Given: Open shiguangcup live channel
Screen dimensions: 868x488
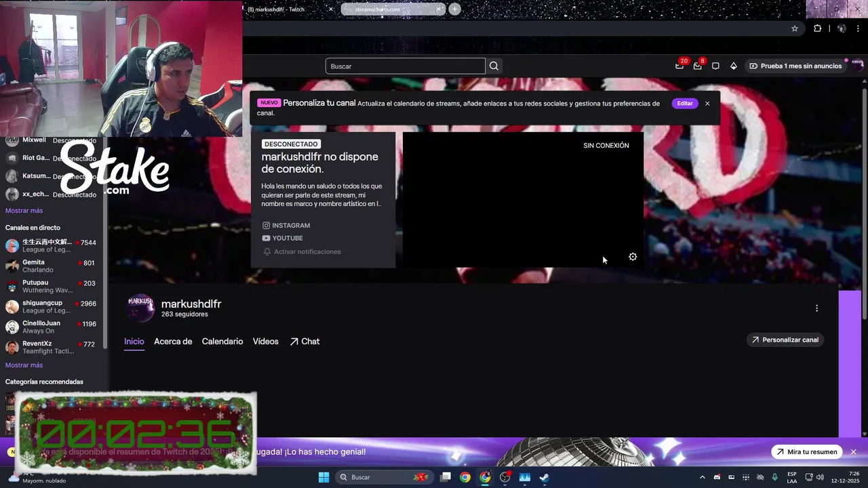Looking at the screenshot, I should [51, 306].
